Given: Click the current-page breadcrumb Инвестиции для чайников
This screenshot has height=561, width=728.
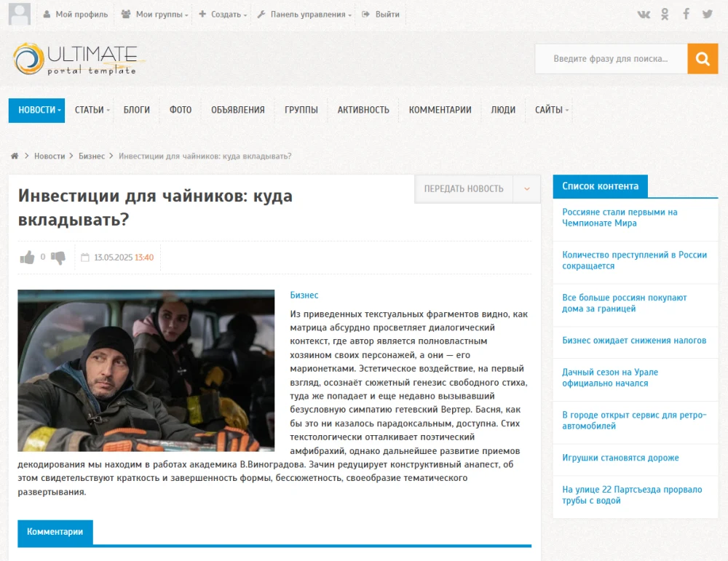Looking at the screenshot, I should coord(205,156).
